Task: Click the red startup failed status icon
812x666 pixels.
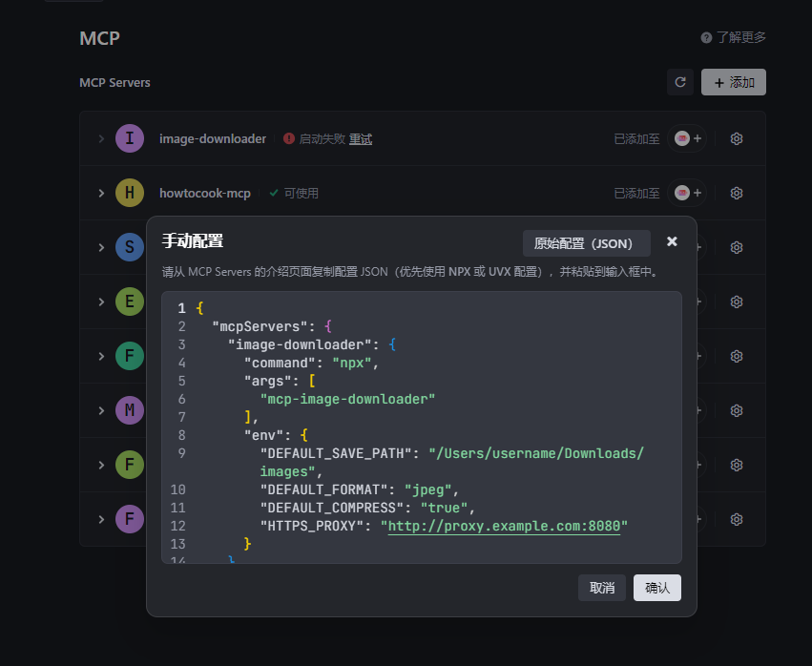Action: 289,138
